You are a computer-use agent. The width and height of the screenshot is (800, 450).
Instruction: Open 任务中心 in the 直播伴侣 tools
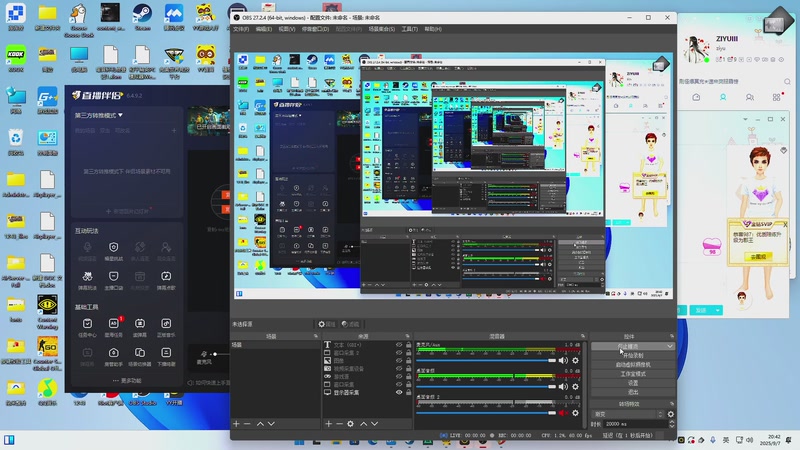(x=87, y=327)
